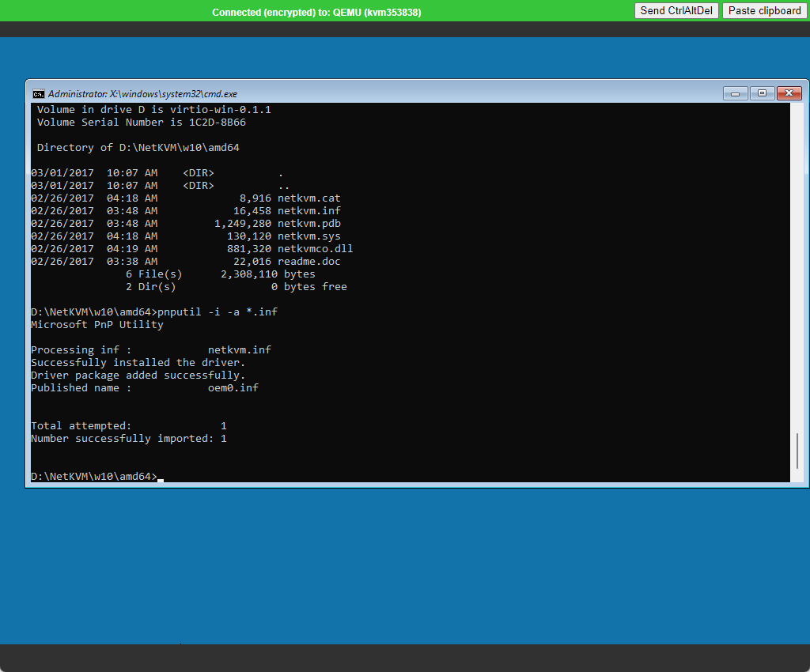Click the '2 Dir(s) 0 bytes free' summary

point(236,286)
